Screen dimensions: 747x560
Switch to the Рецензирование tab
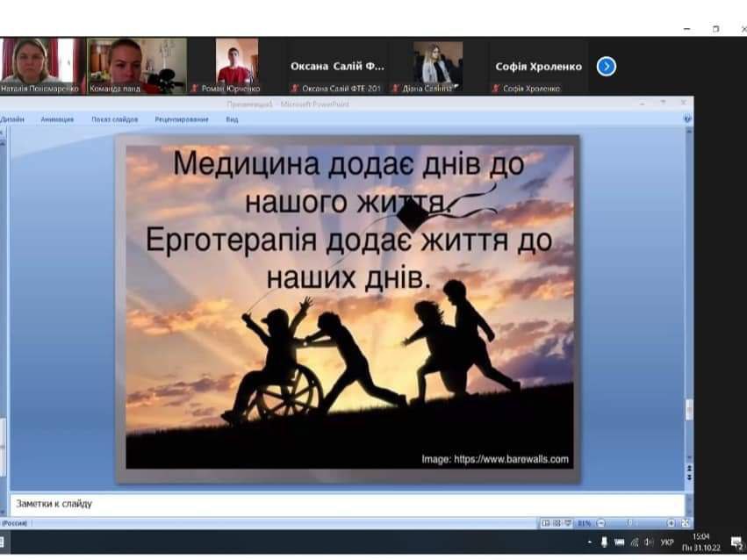click(x=182, y=119)
